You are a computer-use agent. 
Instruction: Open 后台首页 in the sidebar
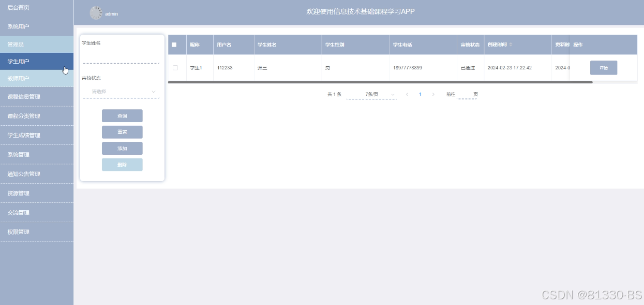click(37, 7)
